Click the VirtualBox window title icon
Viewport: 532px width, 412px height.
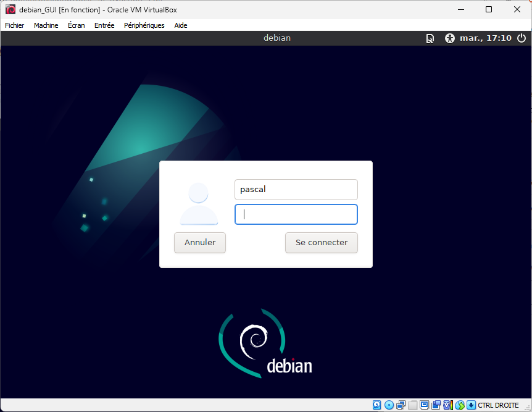pyautogui.click(x=10, y=9)
